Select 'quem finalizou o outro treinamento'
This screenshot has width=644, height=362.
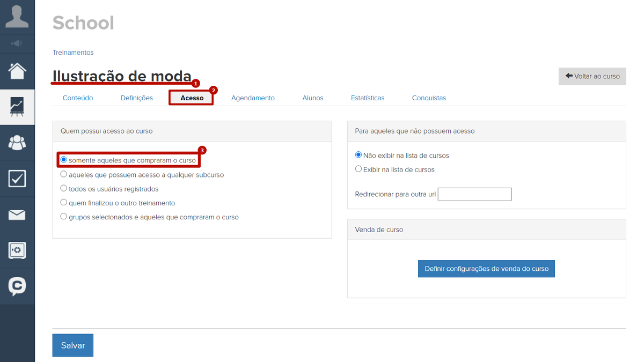(64, 203)
